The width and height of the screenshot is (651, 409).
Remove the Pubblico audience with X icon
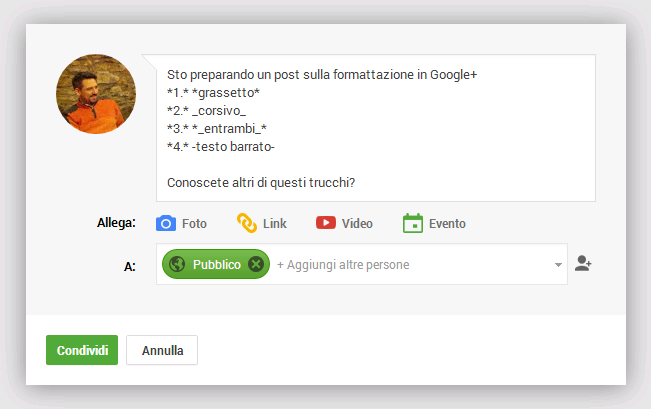pyautogui.click(x=256, y=264)
